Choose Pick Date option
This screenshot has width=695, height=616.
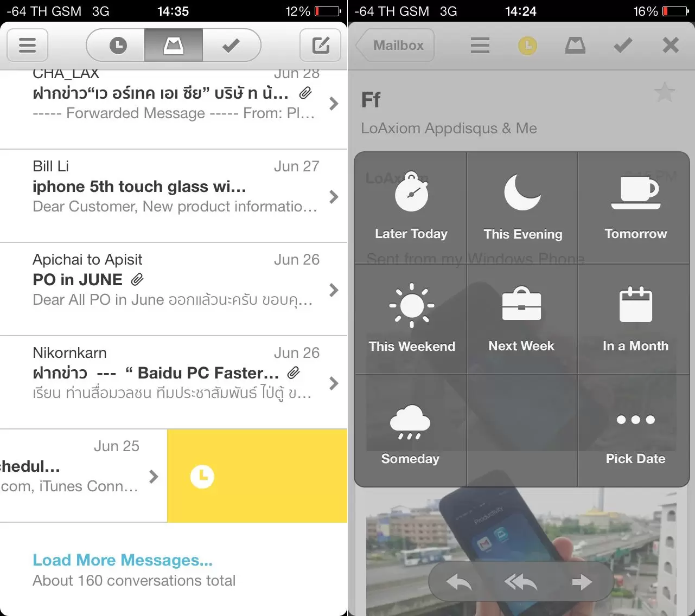[634, 431]
